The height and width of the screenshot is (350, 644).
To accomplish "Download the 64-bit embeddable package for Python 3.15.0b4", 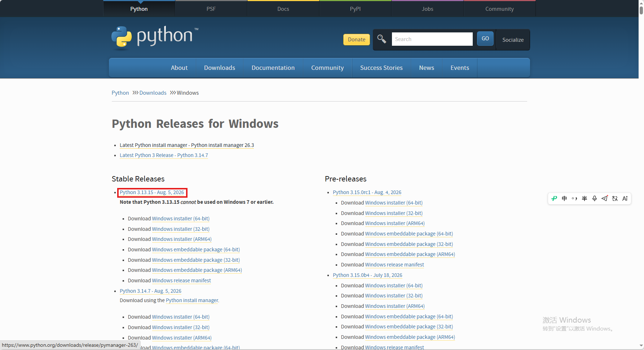I will pyautogui.click(x=409, y=317).
